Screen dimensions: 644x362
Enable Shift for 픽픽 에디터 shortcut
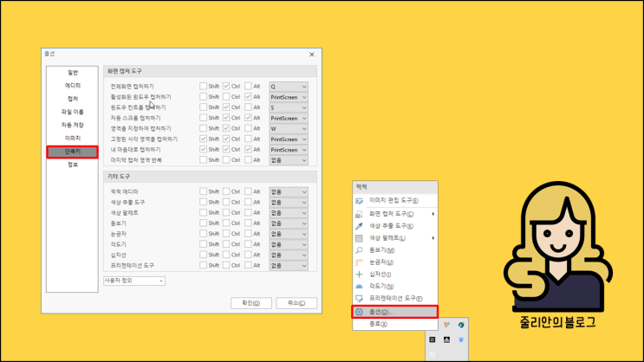(x=203, y=191)
